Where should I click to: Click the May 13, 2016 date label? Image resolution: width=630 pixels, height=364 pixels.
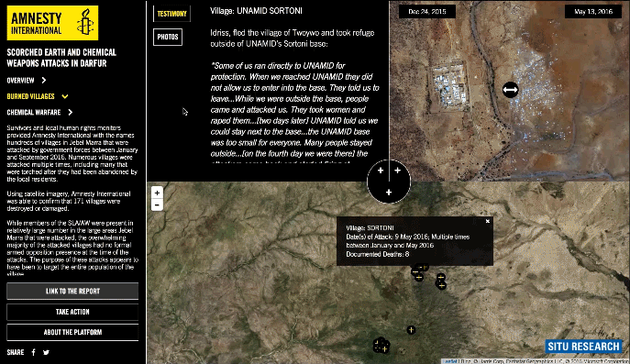(x=593, y=12)
